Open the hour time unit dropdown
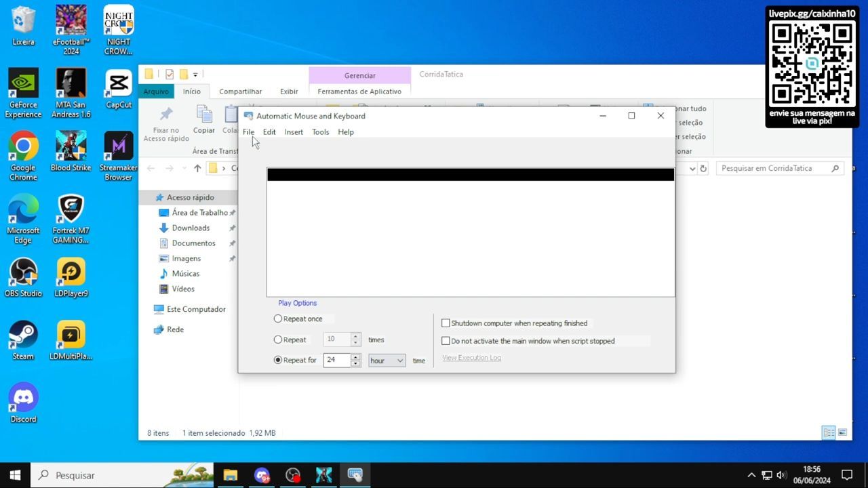Screen dimensions: 868x488 (387, 361)
